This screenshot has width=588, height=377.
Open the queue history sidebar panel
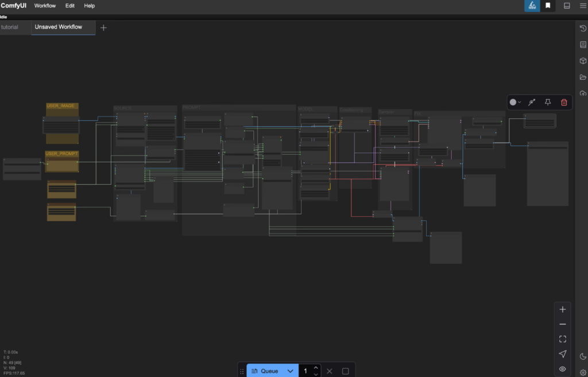[583, 28]
